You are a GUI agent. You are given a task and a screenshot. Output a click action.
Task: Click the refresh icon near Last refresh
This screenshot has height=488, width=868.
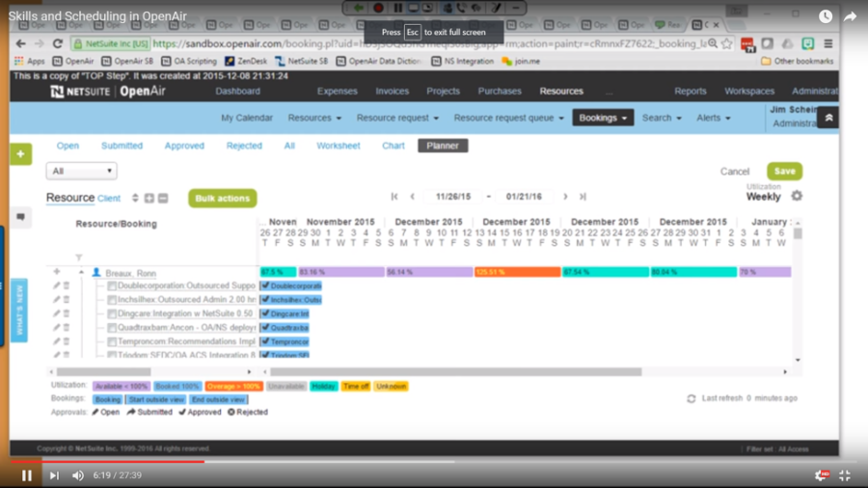tap(692, 398)
